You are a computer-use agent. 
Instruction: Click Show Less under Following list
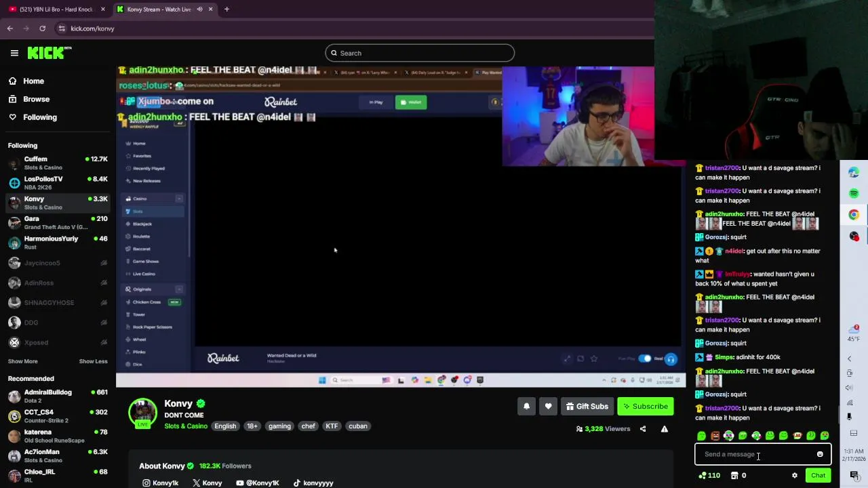click(93, 361)
